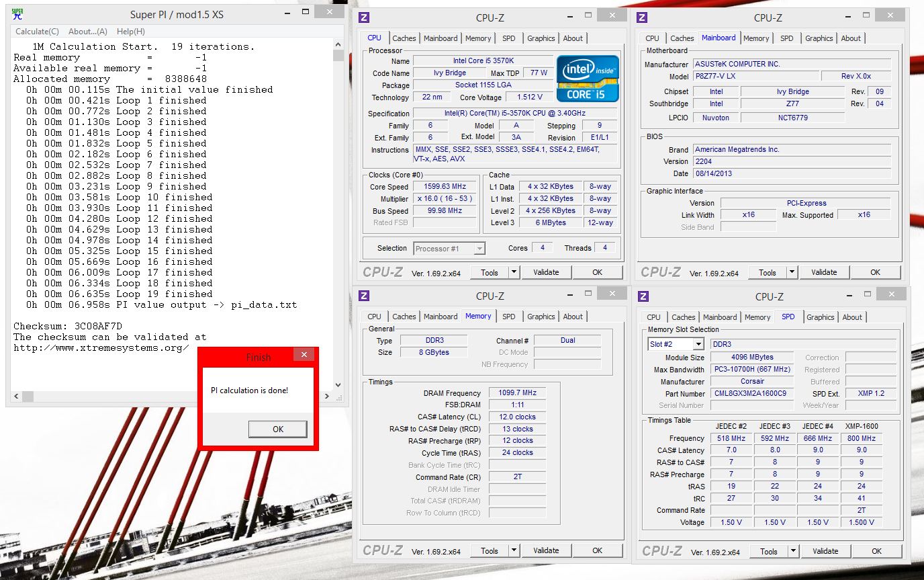Click the Super PI title bar icon
The image size is (924, 580).
point(17,14)
